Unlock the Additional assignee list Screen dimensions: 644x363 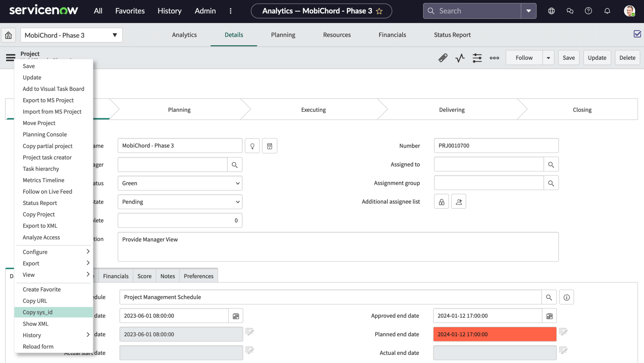tap(441, 201)
